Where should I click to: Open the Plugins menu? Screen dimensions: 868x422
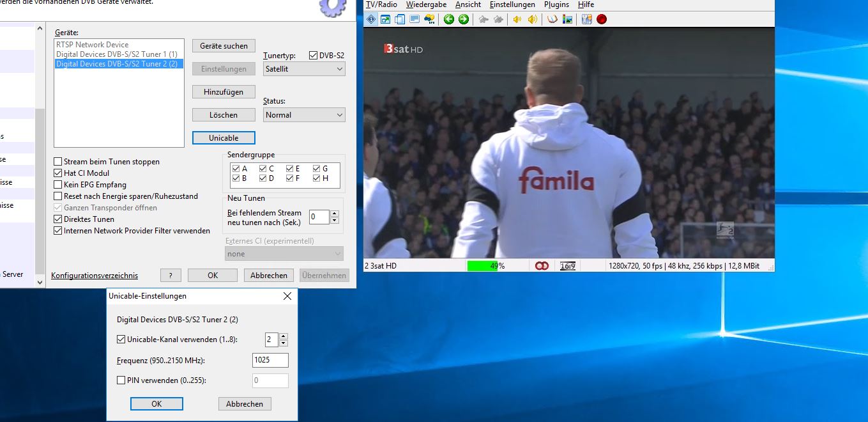click(557, 4)
